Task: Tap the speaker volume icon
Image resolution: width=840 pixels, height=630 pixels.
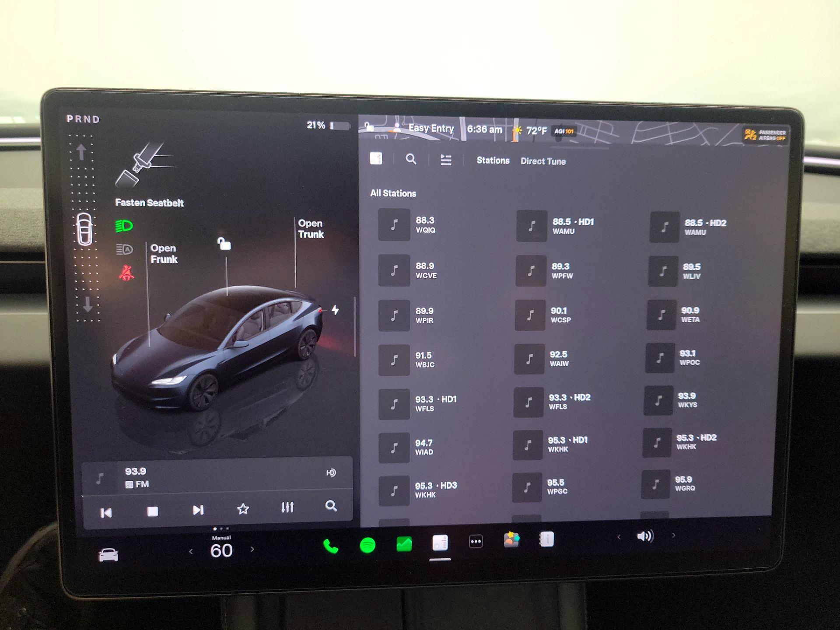Action: tap(645, 536)
